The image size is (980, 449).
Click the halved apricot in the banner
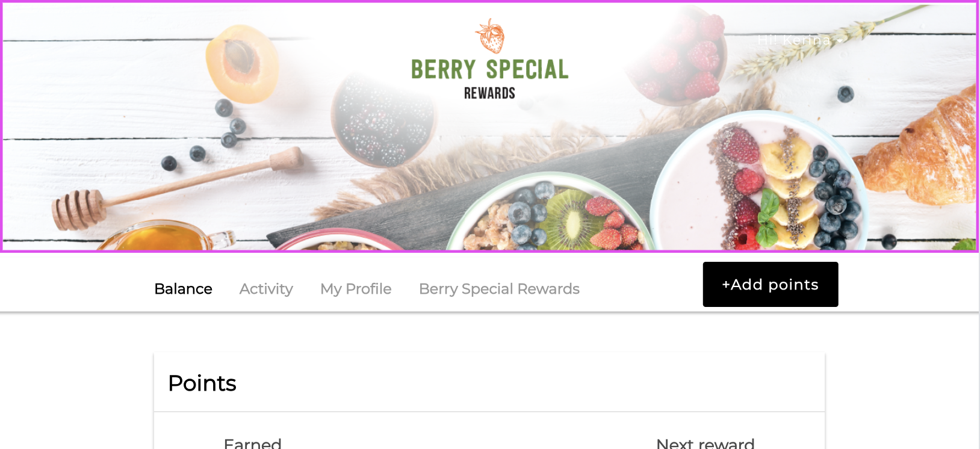point(242,64)
